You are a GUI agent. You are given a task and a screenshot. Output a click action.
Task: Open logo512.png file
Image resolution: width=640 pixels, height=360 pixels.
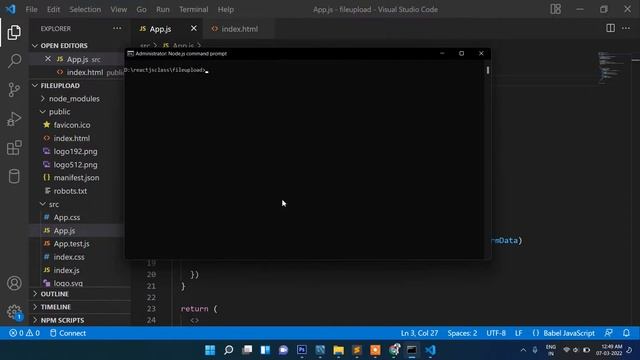pos(76,165)
